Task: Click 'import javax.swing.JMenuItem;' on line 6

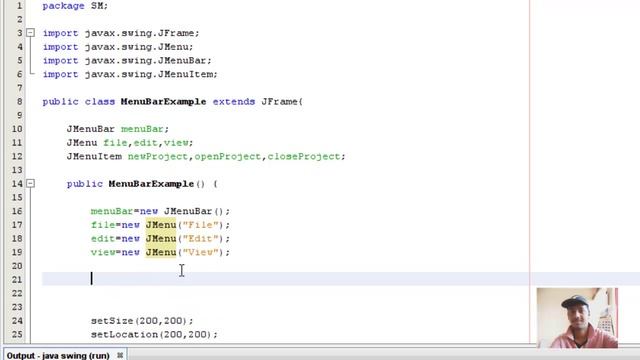Action: coord(130,74)
